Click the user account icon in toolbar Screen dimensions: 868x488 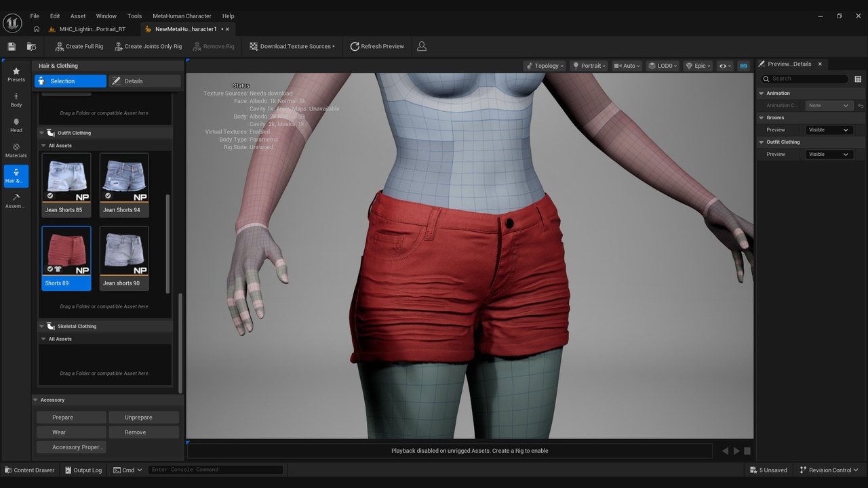pos(422,46)
